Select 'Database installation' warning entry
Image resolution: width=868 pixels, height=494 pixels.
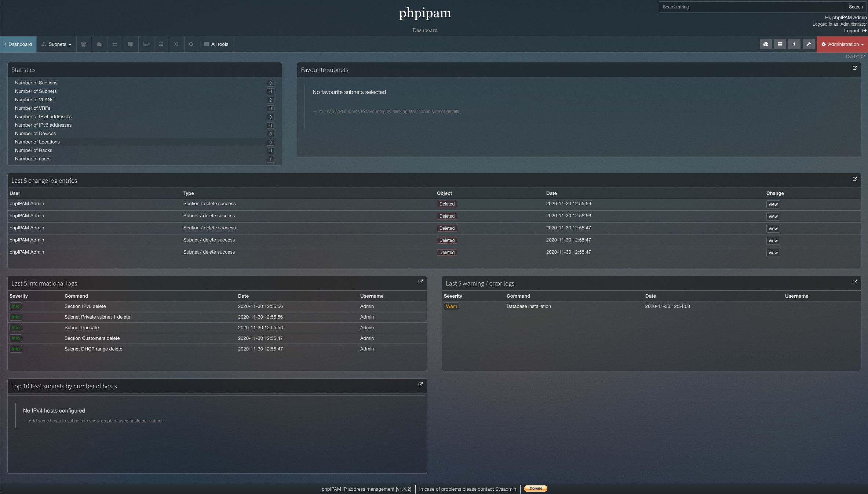[529, 306]
